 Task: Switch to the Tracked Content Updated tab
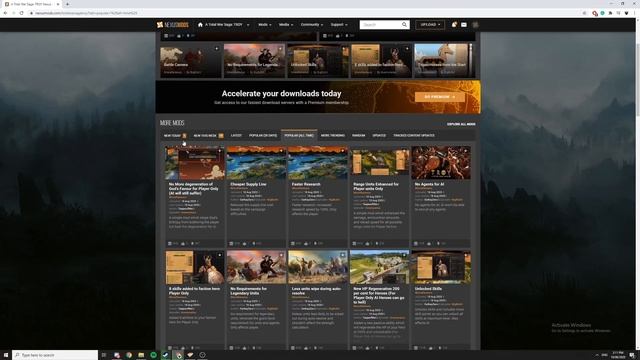click(x=414, y=136)
